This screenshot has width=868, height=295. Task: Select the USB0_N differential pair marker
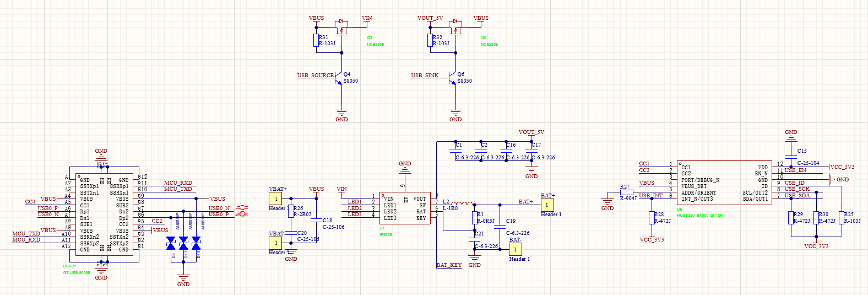[242, 208]
